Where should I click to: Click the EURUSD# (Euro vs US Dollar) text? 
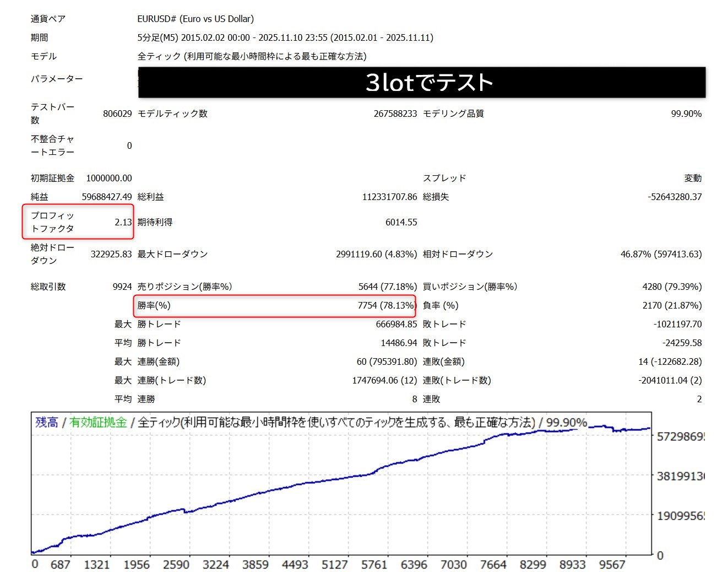point(195,19)
